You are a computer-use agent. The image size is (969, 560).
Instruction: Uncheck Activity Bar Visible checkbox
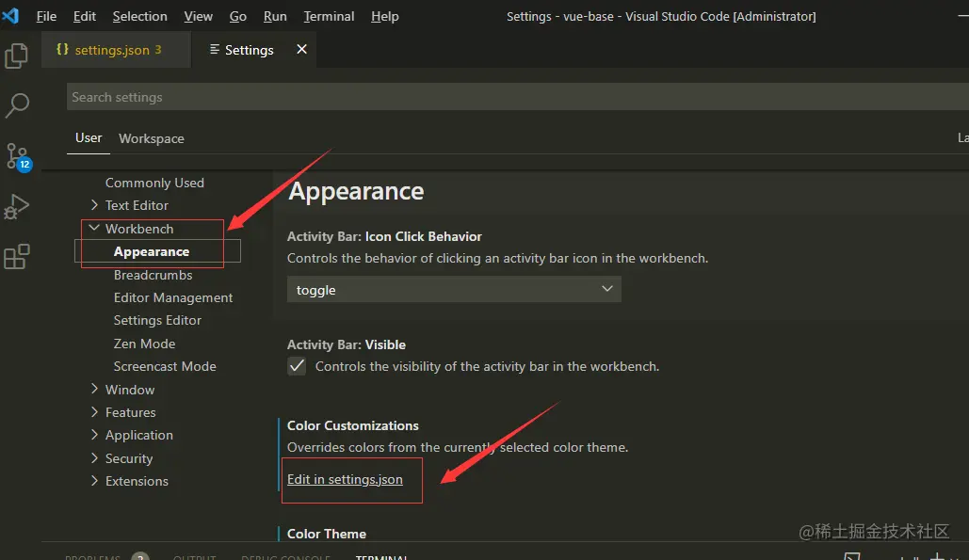coord(297,366)
